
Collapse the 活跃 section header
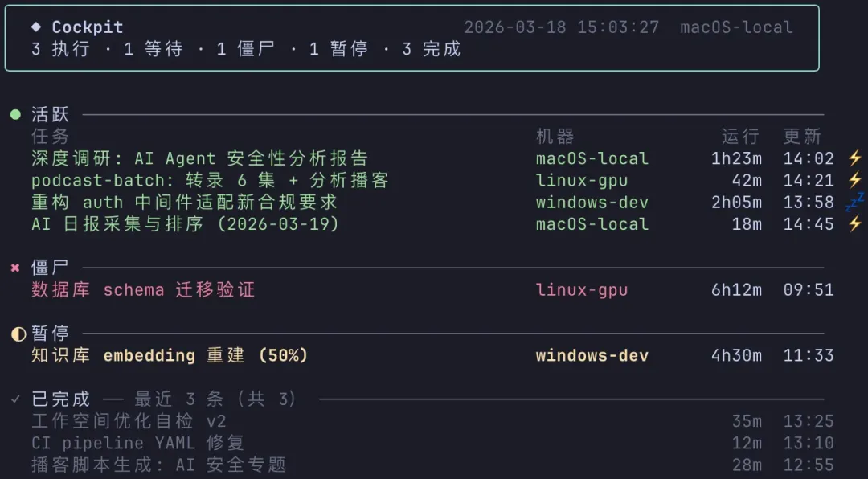[x=51, y=115]
